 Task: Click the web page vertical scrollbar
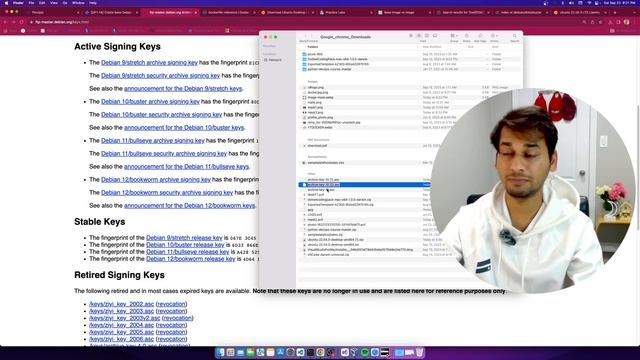pos(638,167)
